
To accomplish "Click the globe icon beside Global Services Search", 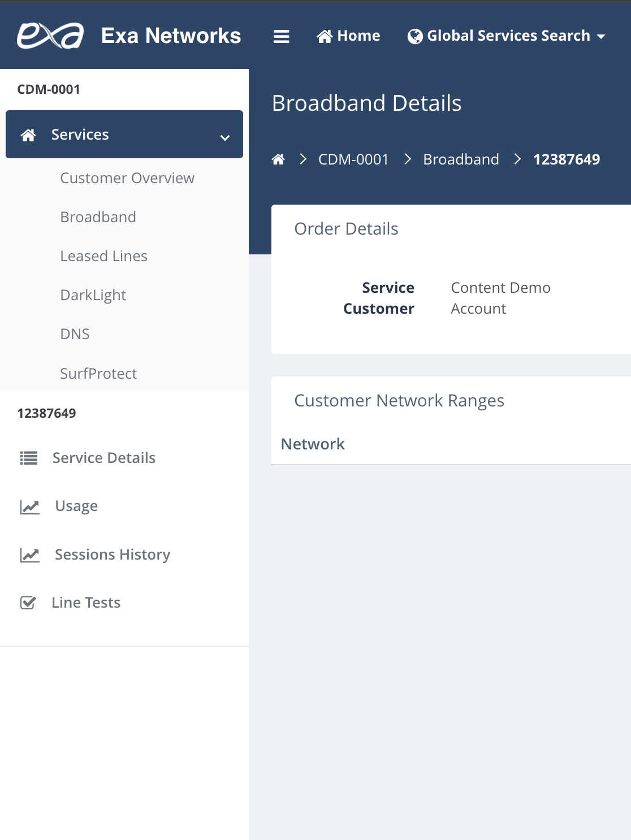I will (x=415, y=36).
